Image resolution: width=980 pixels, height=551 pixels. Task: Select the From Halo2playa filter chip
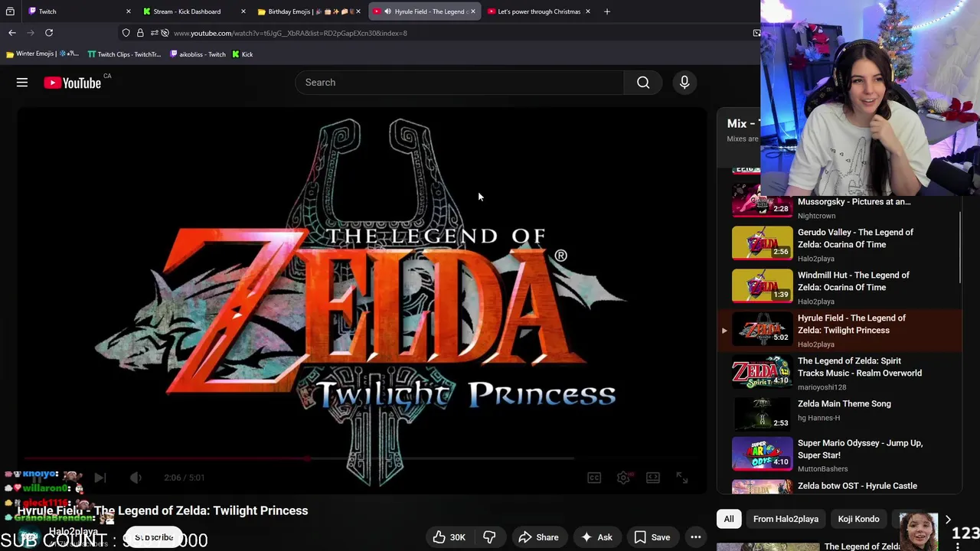click(786, 519)
